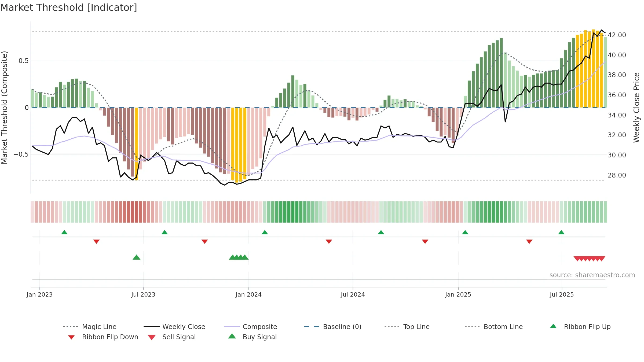Toggle Top Line legend entry
The image size is (644, 362).
click(x=407, y=327)
